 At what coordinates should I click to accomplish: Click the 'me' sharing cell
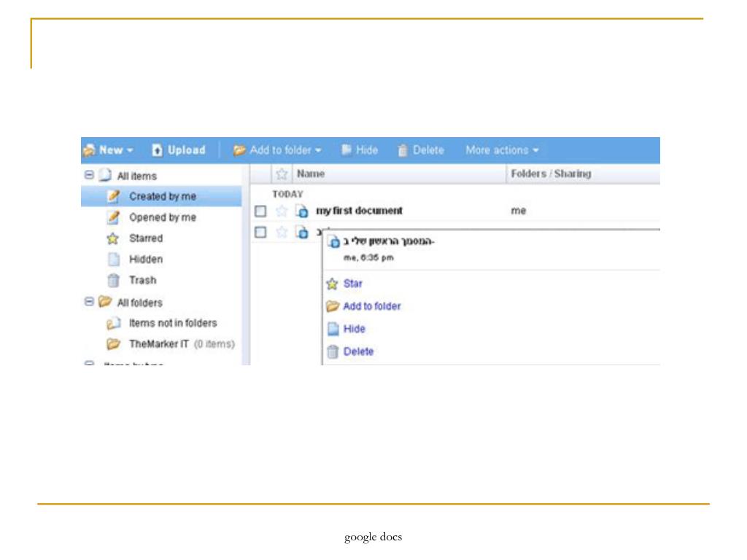tap(519, 211)
